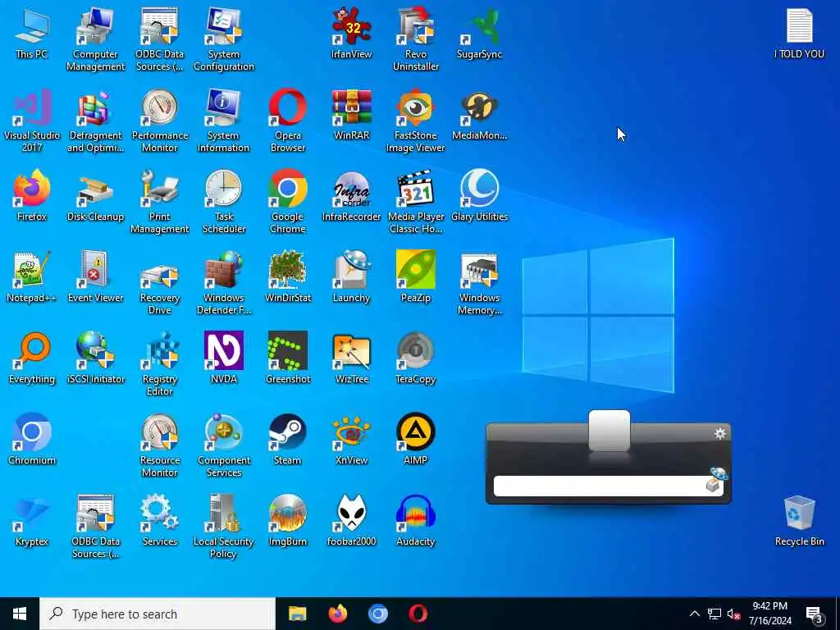The height and width of the screenshot is (630, 840).
Task: Select the Visual Studio 2017 shortcut
Action: tap(32, 121)
